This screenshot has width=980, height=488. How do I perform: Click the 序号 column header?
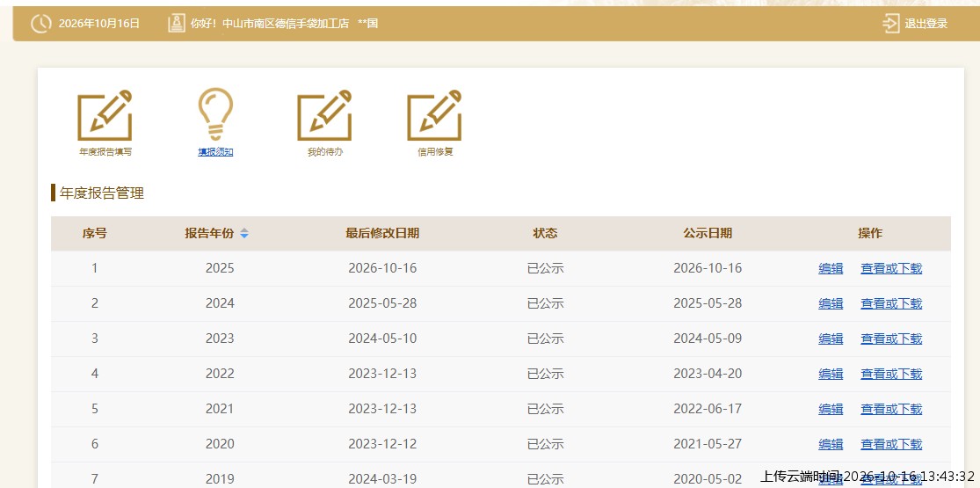tap(94, 233)
